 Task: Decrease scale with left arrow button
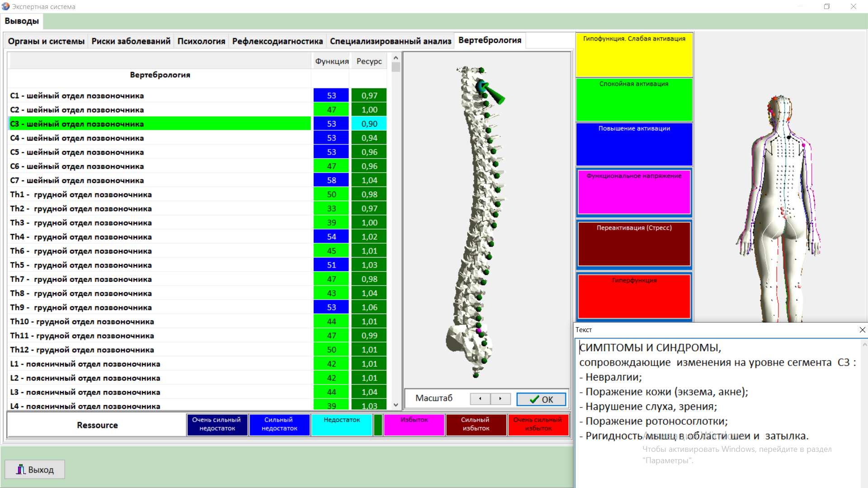coord(480,399)
